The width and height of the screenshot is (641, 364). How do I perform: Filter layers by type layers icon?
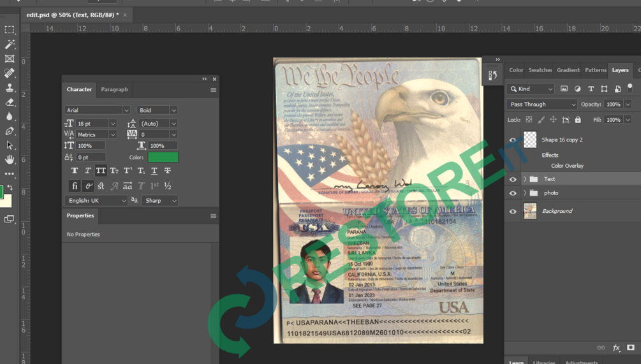pos(591,89)
